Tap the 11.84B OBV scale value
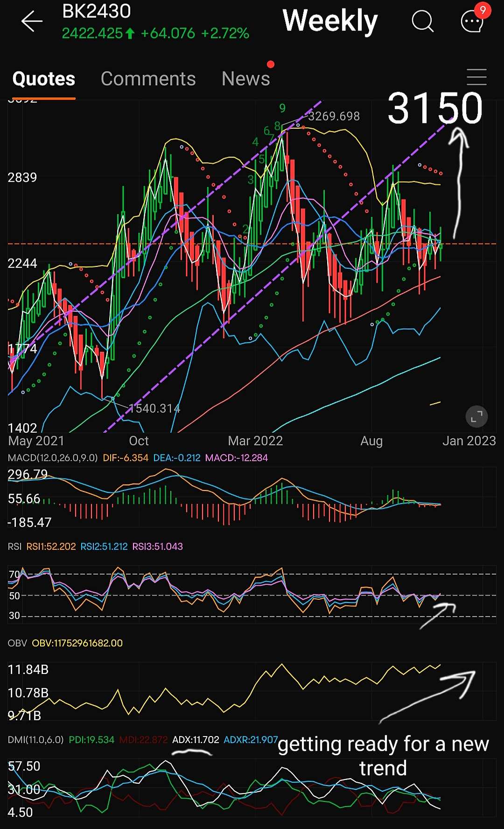Screen dimensions: 504x829 (28, 670)
